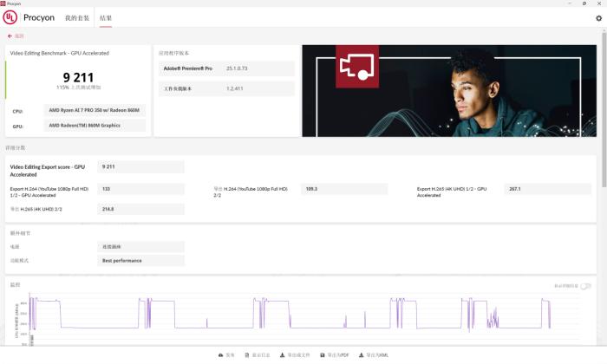Image resolution: width=607 pixels, height=364 pixels.
Task: Click the export as file download icon
Action: [283, 355]
